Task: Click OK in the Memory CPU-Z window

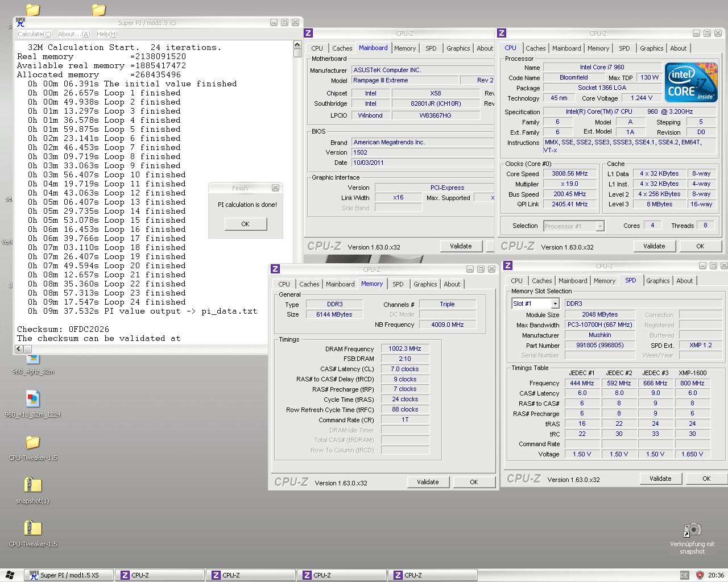Action: tap(474, 482)
